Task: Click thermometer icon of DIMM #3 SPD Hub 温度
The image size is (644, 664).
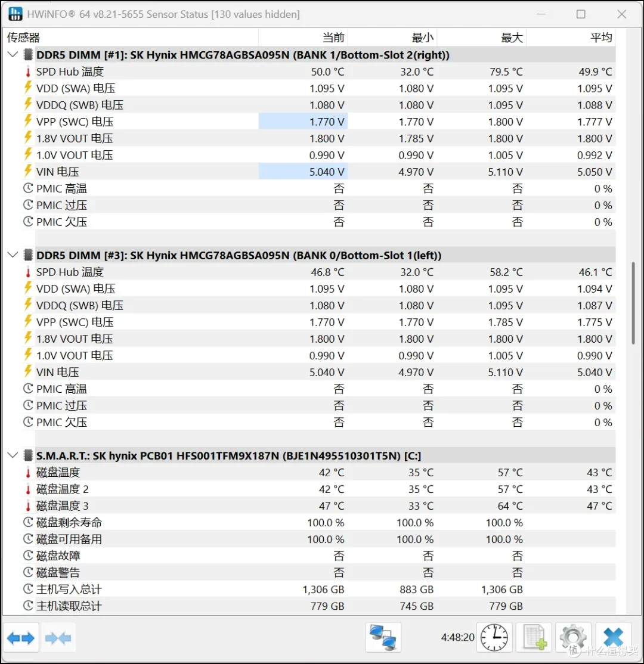Action: coord(28,272)
